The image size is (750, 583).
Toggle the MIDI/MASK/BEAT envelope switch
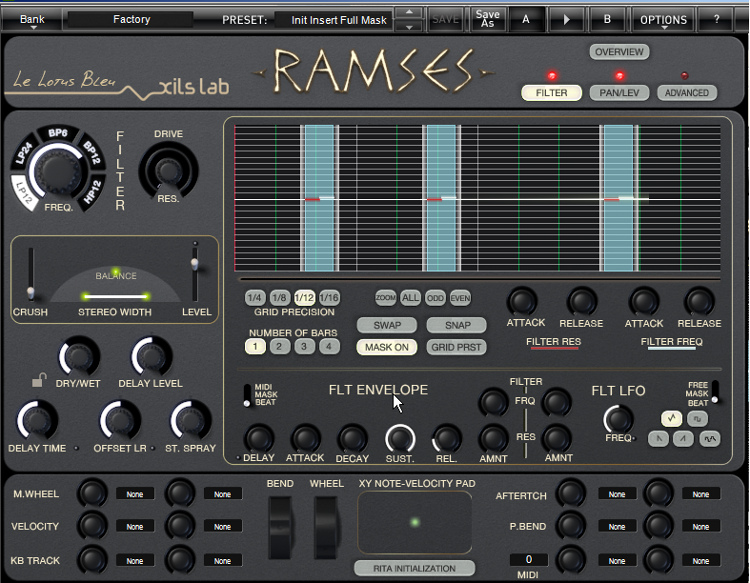point(247,395)
